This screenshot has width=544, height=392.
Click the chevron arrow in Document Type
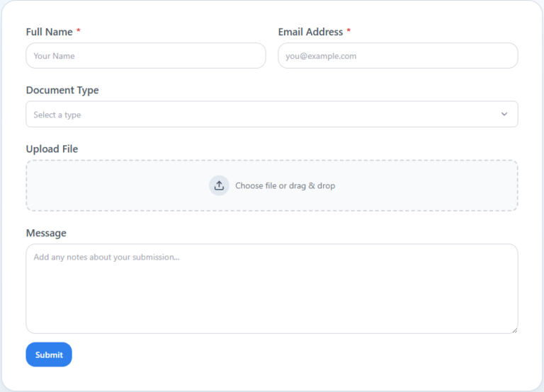point(504,114)
